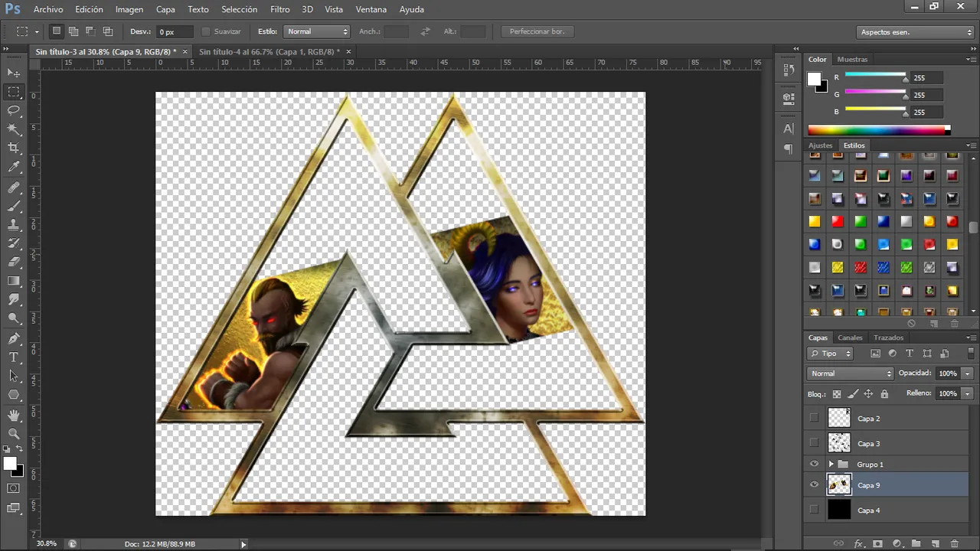Create new group folder icon in Capas
Image resolution: width=980 pixels, height=551 pixels.
pyautogui.click(x=916, y=543)
